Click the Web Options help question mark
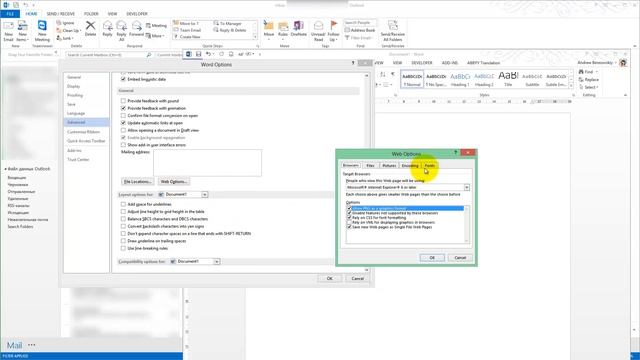The image size is (640, 360). [456, 153]
